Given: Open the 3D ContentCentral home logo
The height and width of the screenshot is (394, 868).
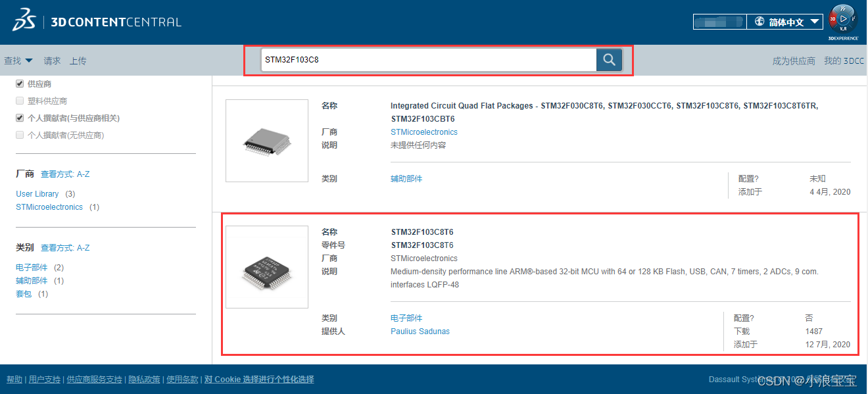Looking at the screenshot, I should (97, 21).
